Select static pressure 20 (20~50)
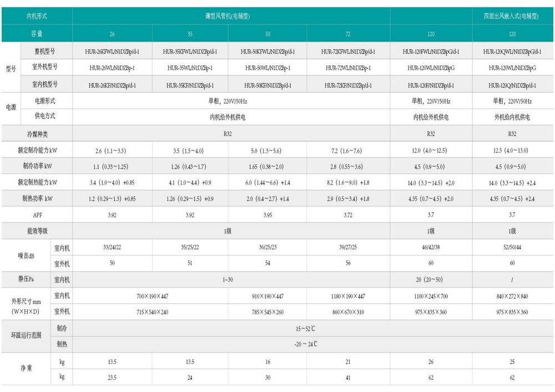Viewport: 555px width, 392px height. click(429, 280)
